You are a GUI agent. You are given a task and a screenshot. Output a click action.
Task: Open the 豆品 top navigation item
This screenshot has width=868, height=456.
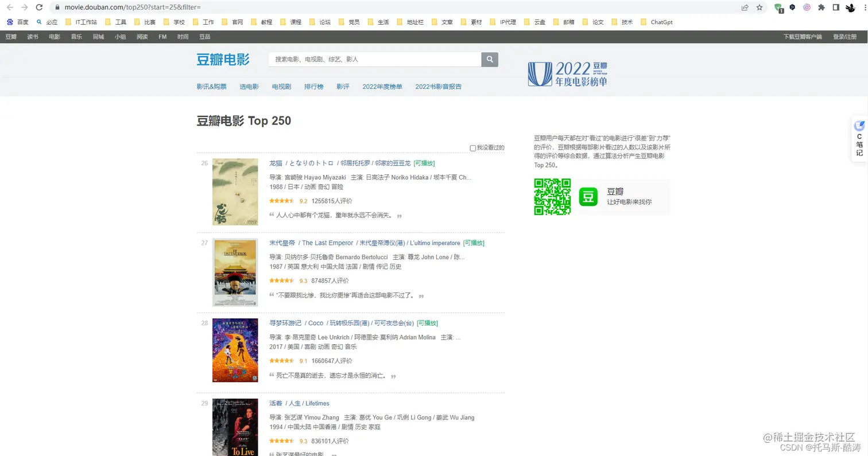[205, 37]
